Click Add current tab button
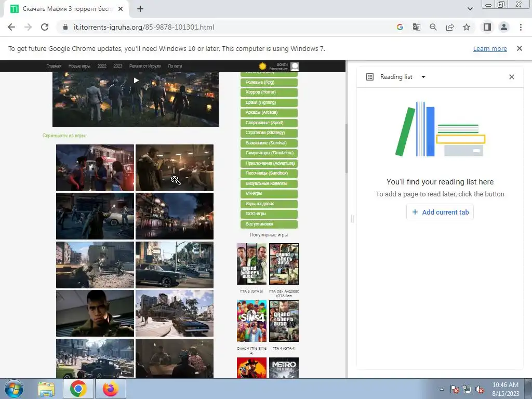The image size is (532, 399). click(x=440, y=212)
